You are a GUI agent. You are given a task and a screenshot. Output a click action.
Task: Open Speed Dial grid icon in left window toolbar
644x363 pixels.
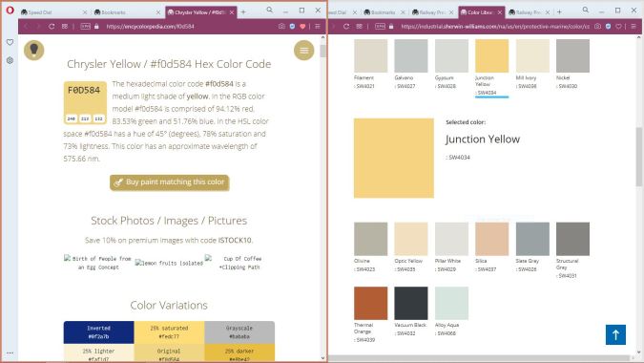click(65, 27)
